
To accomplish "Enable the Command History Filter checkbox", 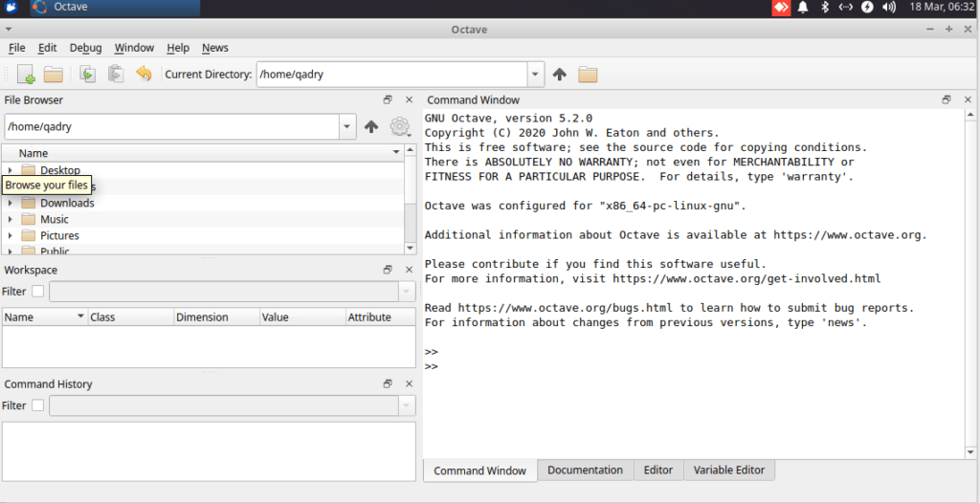I will pos(38,405).
